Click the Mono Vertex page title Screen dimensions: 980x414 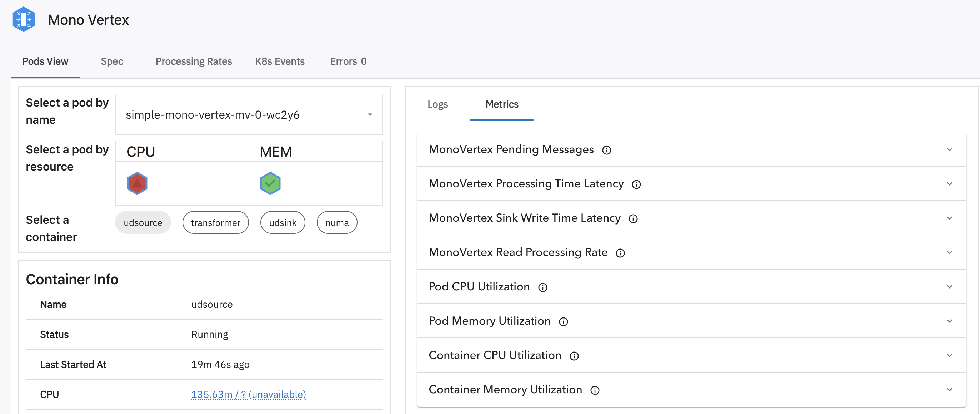click(x=88, y=20)
